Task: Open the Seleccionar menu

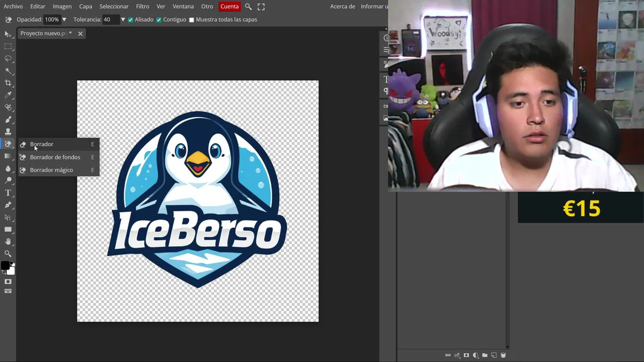Action: pyautogui.click(x=114, y=7)
